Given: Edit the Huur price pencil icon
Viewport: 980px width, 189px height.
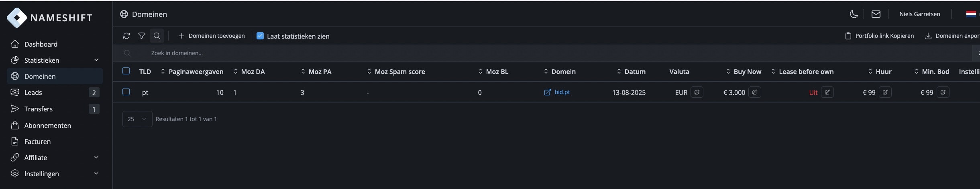Looking at the screenshot, I should 885,92.
